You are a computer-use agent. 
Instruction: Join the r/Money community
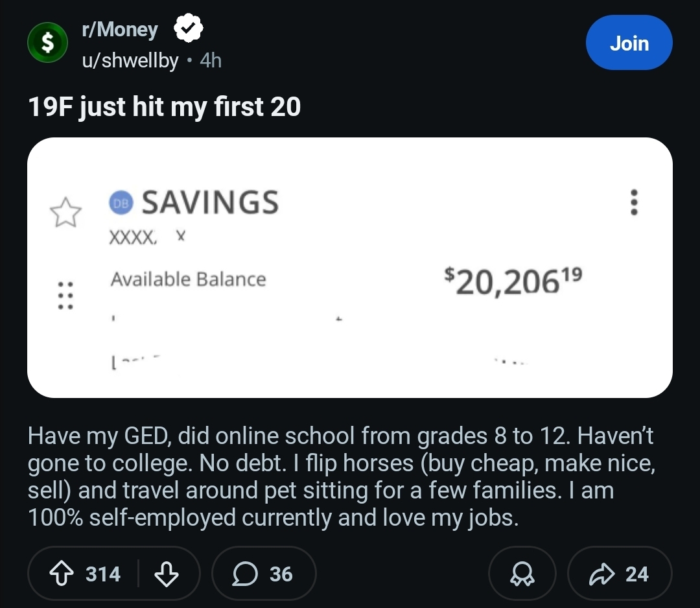click(629, 43)
